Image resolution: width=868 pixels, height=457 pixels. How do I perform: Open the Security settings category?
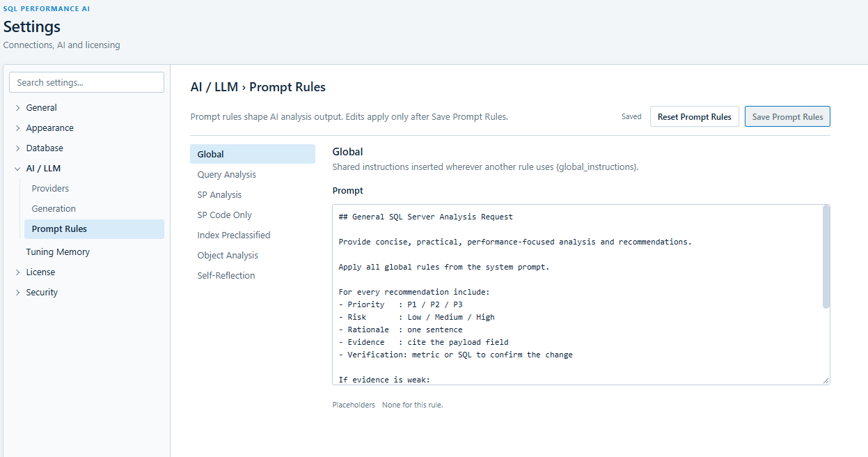pos(42,293)
